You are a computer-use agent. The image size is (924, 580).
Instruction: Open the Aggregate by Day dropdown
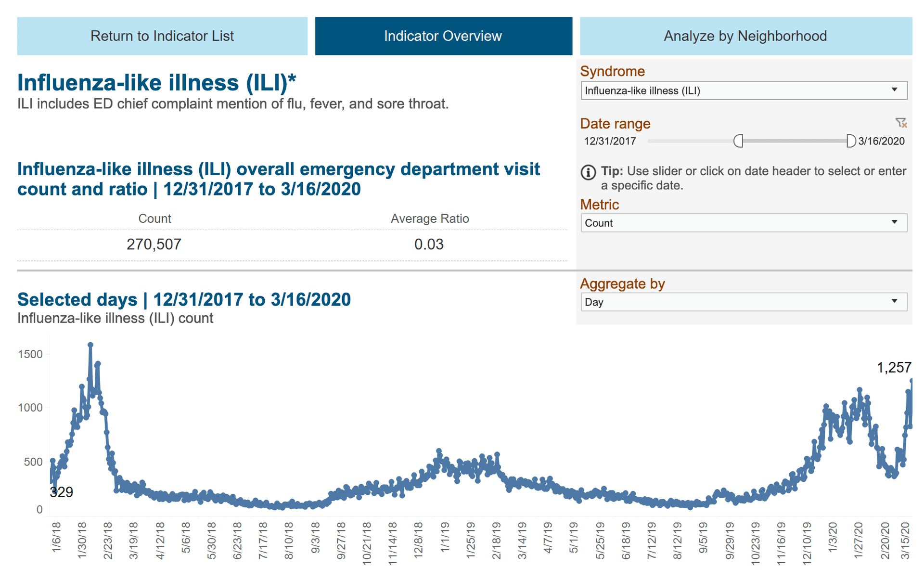coord(743,302)
